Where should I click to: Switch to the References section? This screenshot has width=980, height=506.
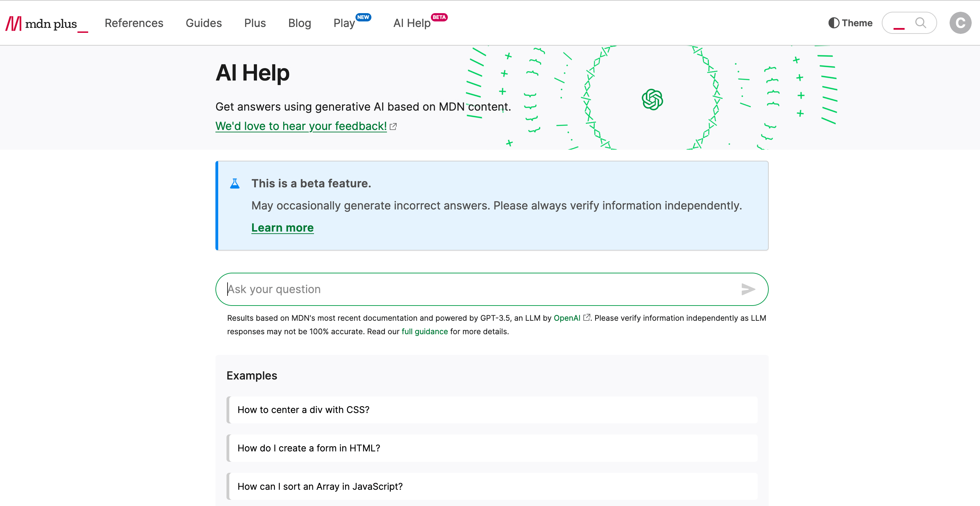pyautogui.click(x=134, y=23)
